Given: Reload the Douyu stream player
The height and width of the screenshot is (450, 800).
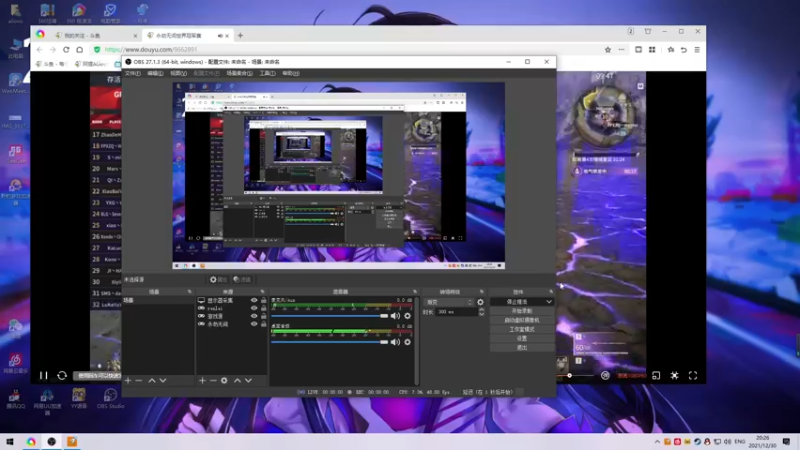Looking at the screenshot, I should click(x=62, y=376).
